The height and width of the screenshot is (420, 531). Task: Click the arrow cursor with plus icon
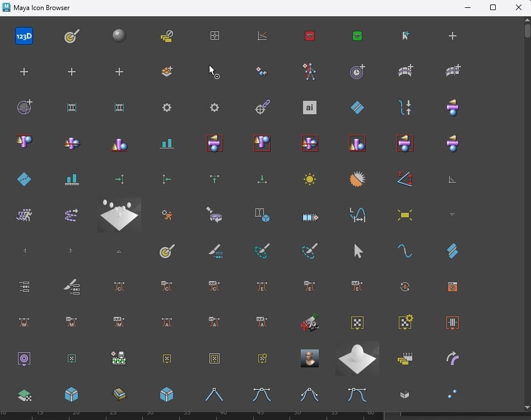(x=214, y=72)
